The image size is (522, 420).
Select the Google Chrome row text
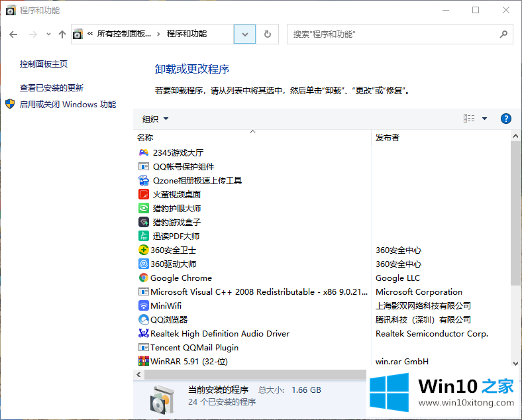181,278
